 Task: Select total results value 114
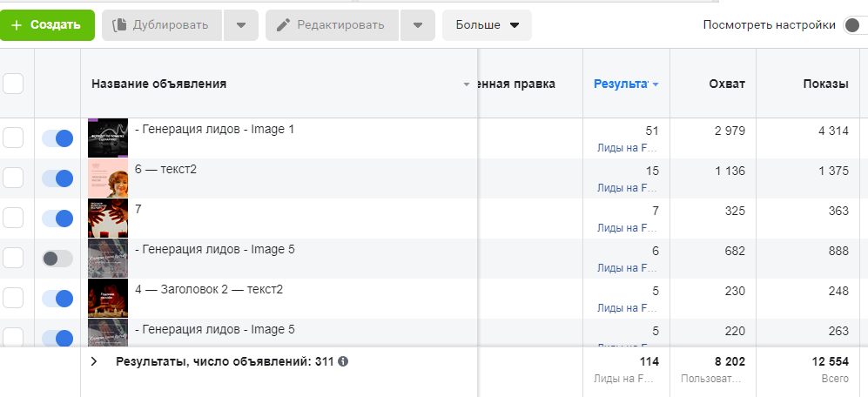[649, 361]
